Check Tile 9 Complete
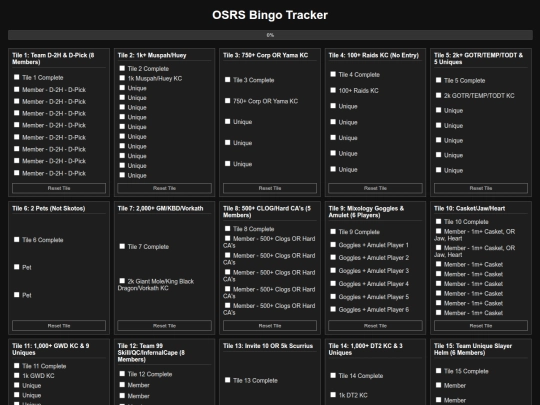 coord(333,231)
